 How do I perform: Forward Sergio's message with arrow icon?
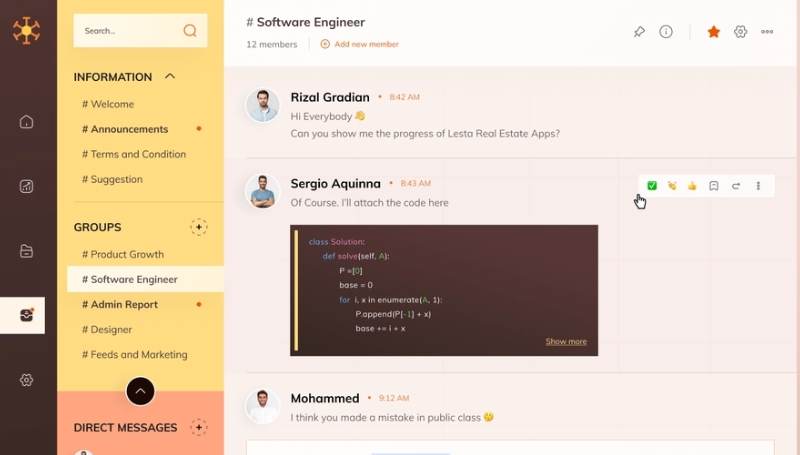pos(736,186)
